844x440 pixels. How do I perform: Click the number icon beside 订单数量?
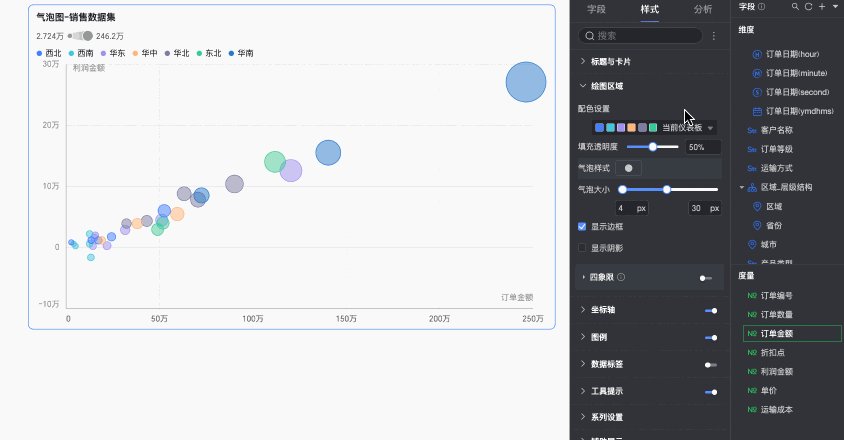pos(752,315)
